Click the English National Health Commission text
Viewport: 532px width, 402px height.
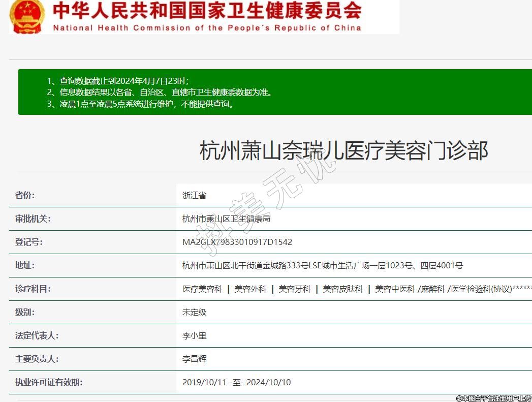point(207,28)
